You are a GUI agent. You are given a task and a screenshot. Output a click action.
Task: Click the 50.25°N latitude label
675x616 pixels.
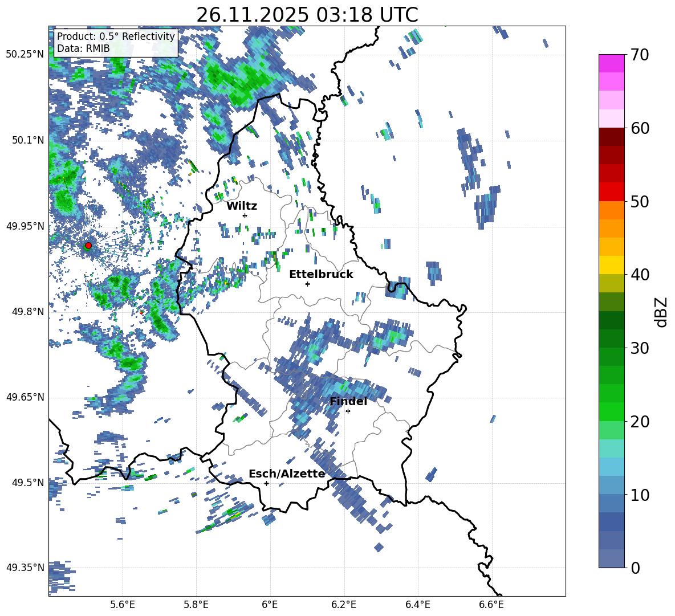25,55
